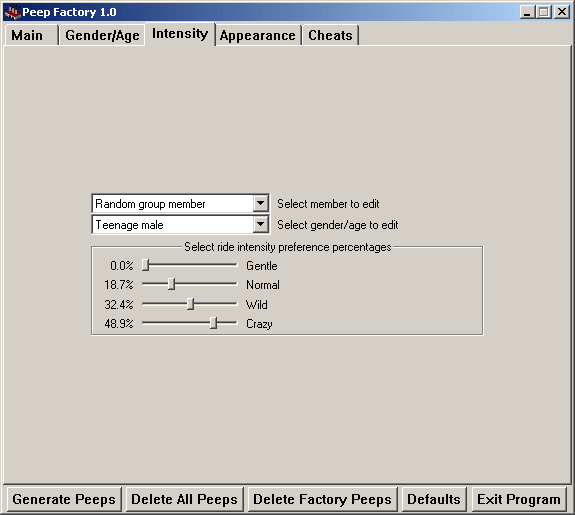Click the Teenage male combo box field
This screenshot has height=515, width=575.
180,225
